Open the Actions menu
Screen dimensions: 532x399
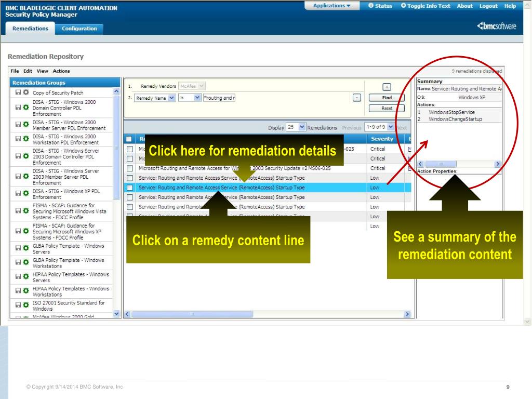click(61, 71)
